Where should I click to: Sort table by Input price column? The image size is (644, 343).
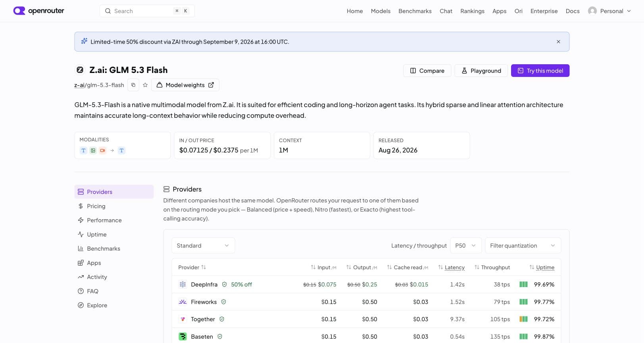pos(323,267)
